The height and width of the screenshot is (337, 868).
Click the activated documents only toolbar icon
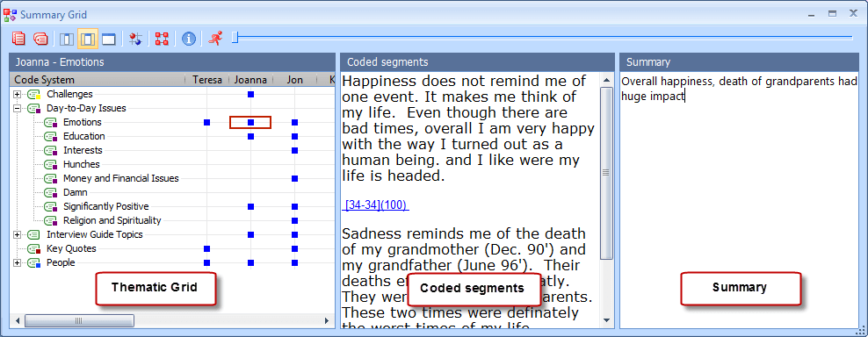coord(18,39)
